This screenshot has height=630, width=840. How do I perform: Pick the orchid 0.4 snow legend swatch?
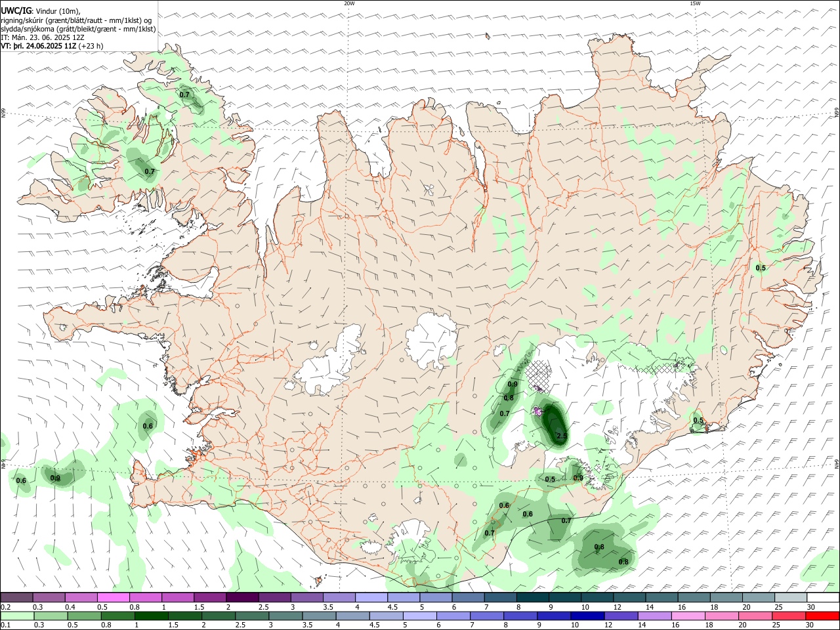click(x=81, y=597)
